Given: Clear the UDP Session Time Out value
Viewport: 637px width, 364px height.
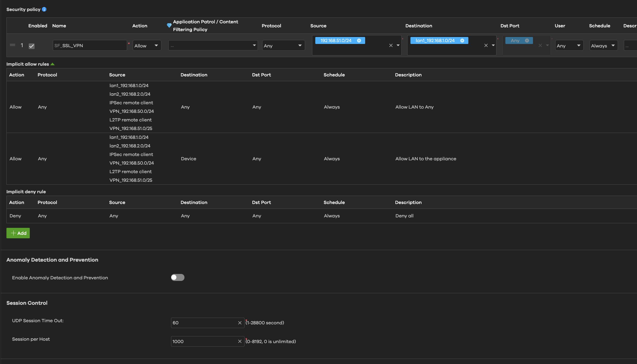Looking at the screenshot, I should pos(240,323).
